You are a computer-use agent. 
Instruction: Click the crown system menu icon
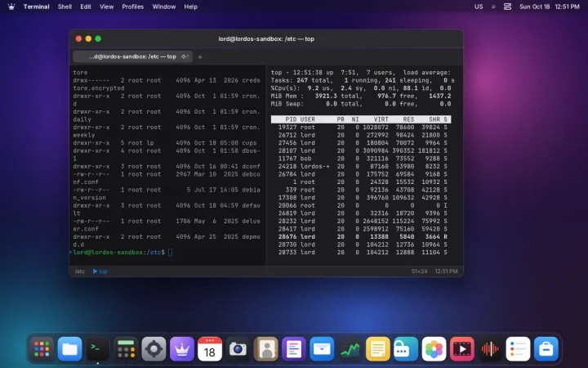coord(11,7)
